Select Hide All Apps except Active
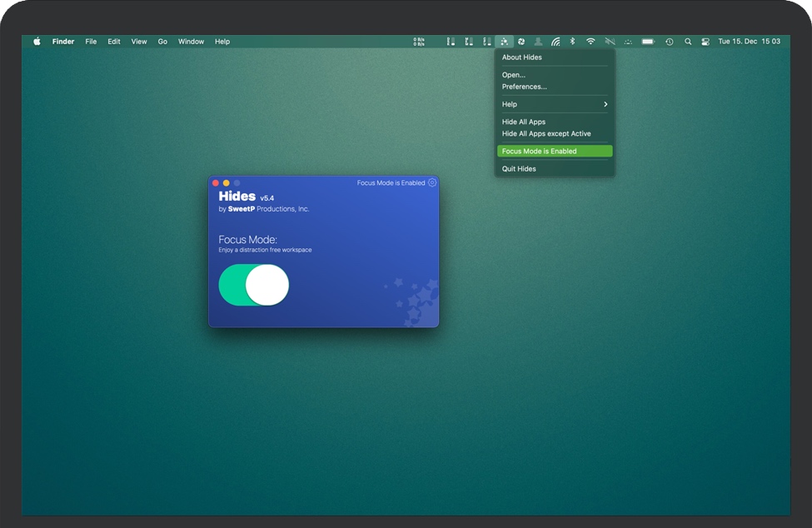Screen dimensions: 812x528 click(x=555, y=134)
